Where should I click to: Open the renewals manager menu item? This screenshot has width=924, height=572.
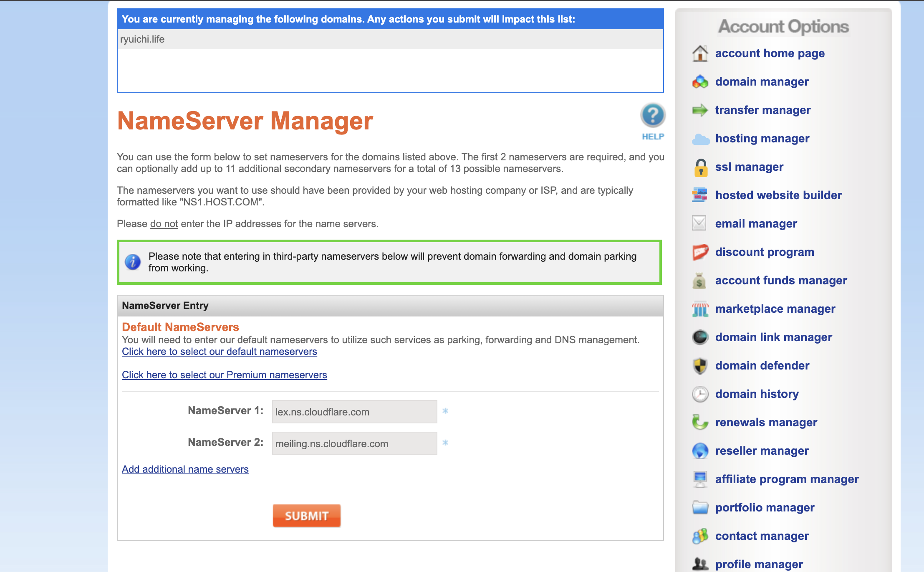tap(766, 423)
